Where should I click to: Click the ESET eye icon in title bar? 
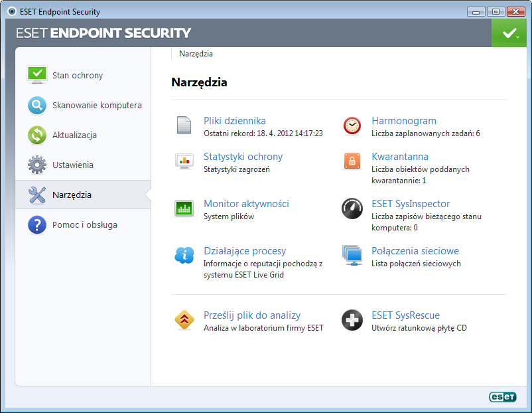[x=12, y=11]
